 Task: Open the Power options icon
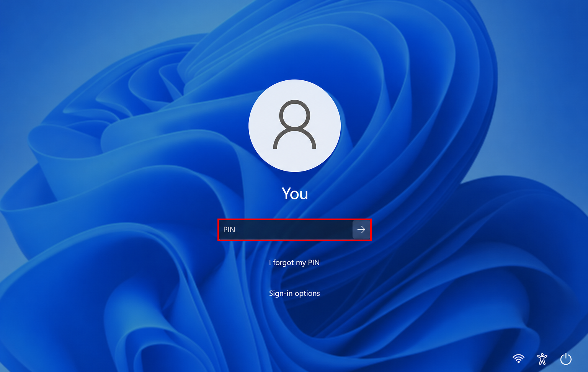coord(566,359)
